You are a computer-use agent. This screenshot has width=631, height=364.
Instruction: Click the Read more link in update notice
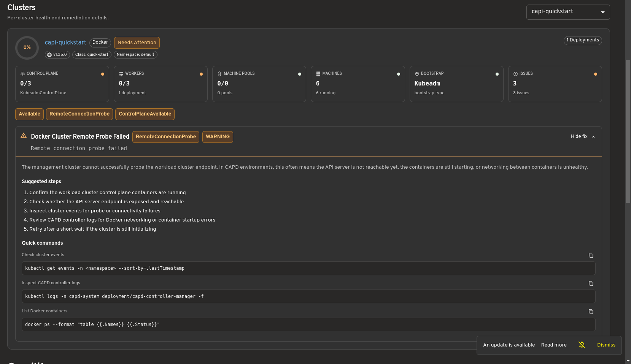pos(554,345)
